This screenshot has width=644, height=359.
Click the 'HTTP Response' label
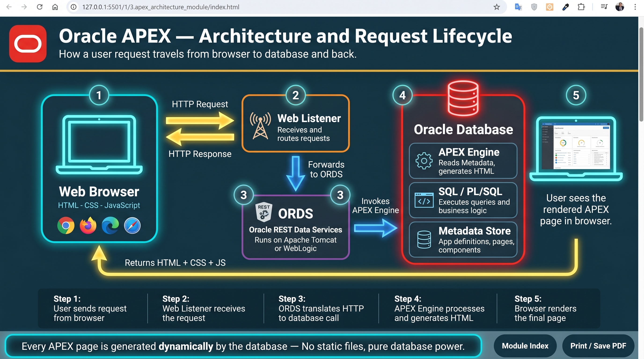[200, 154]
